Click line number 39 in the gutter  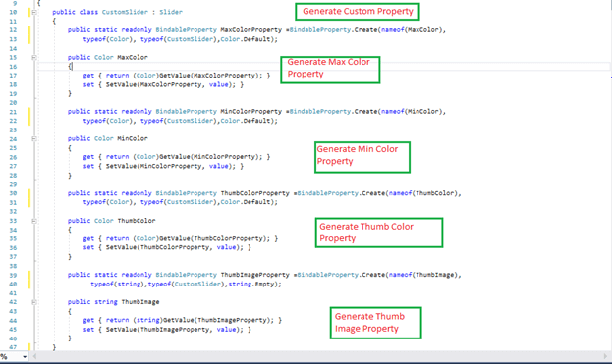tap(13, 275)
